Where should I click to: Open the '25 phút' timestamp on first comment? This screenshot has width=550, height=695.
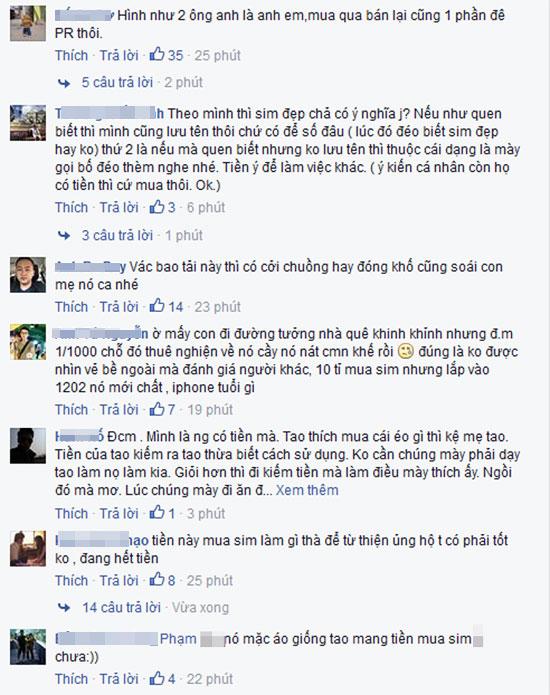pyautogui.click(x=217, y=55)
